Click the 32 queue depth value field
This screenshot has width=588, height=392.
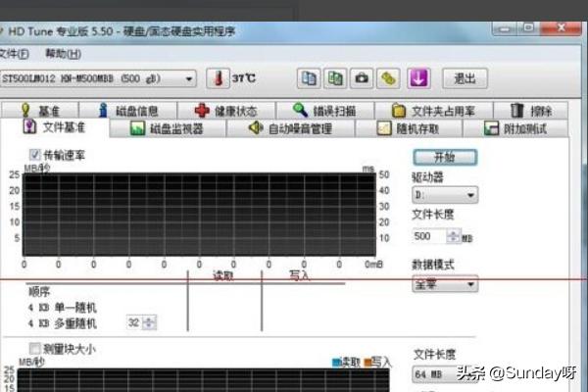(x=134, y=322)
